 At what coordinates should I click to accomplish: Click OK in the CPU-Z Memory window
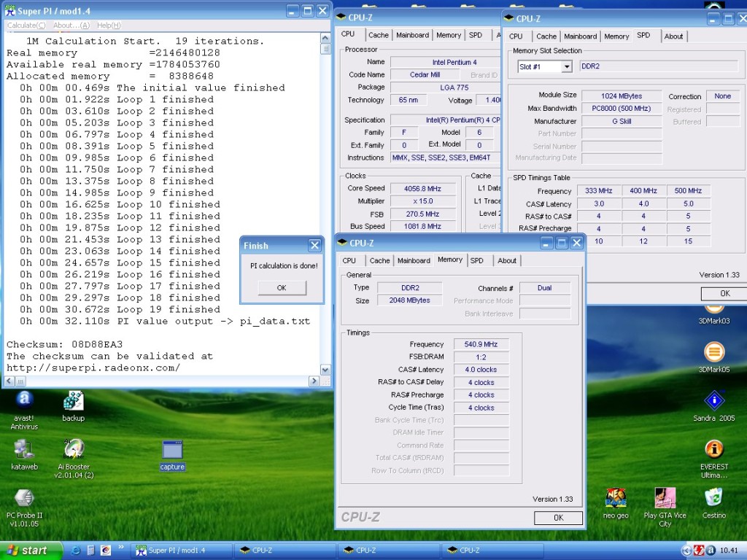coord(558,518)
